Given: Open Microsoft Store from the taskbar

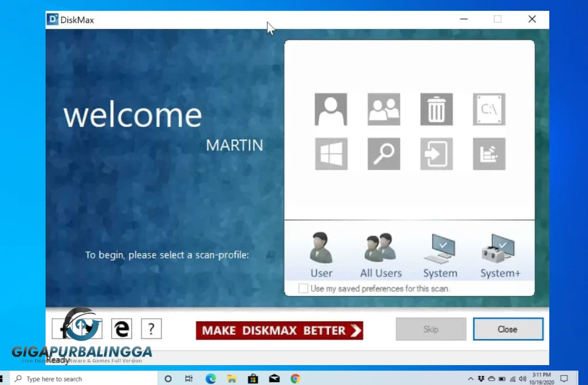Looking at the screenshot, I should click(253, 379).
